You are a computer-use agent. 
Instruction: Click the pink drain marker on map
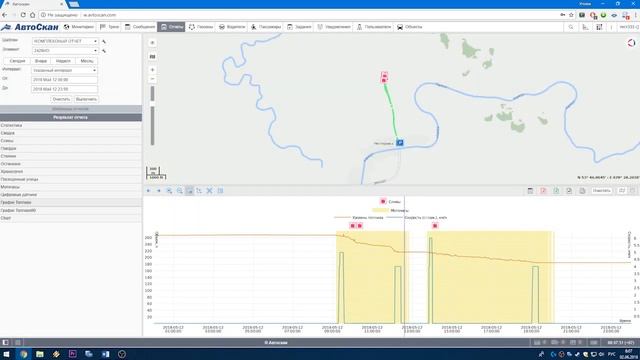tap(384, 78)
